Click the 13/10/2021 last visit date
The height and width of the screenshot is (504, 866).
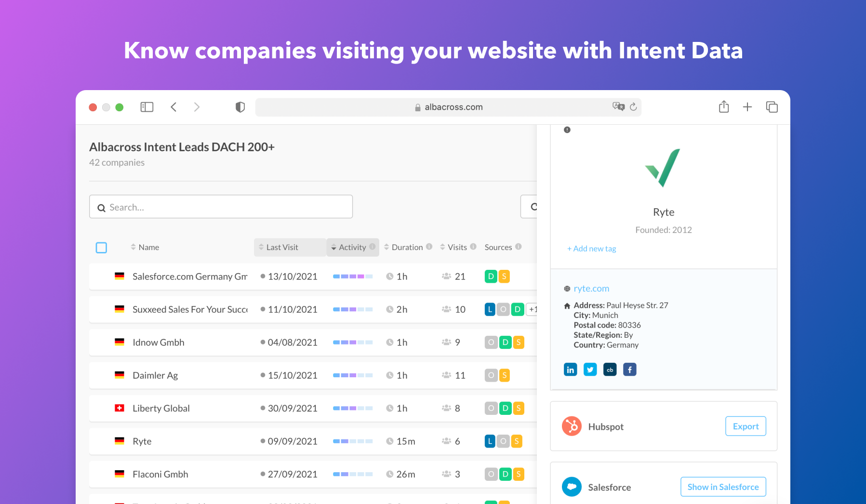tap(293, 277)
